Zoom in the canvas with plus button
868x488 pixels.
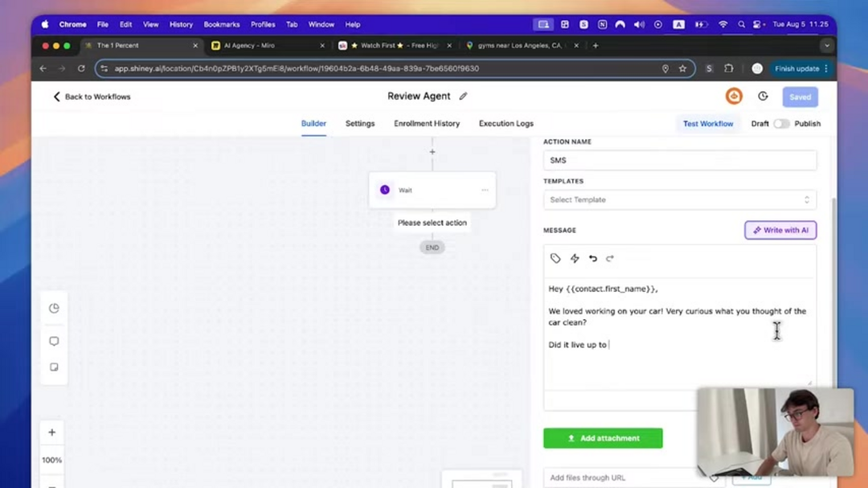click(52, 433)
